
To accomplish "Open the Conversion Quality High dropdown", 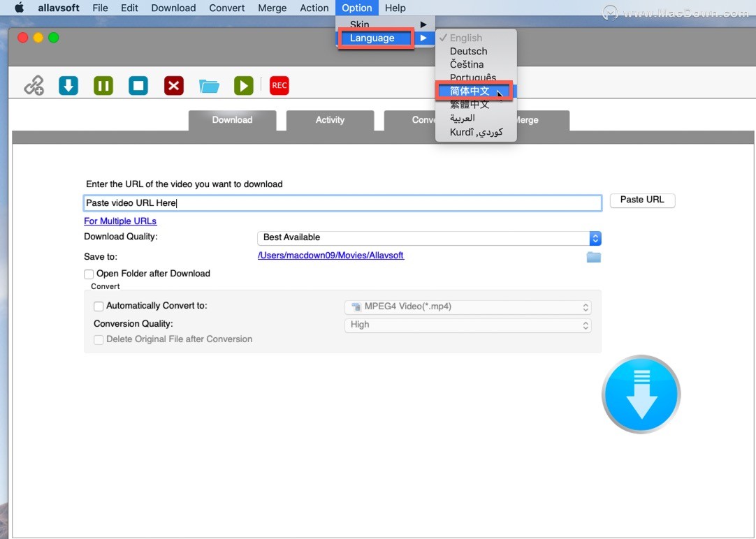I will [x=467, y=325].
